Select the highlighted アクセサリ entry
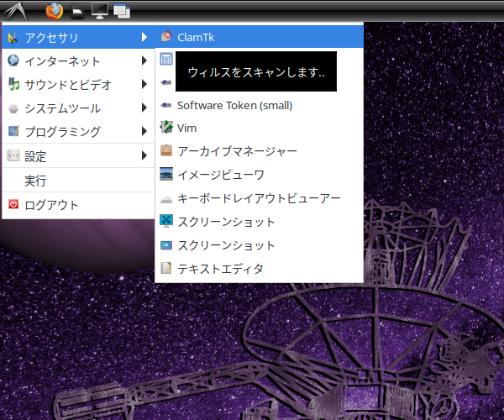This screenshot has height=420, width=504. [x=78, y=37]
